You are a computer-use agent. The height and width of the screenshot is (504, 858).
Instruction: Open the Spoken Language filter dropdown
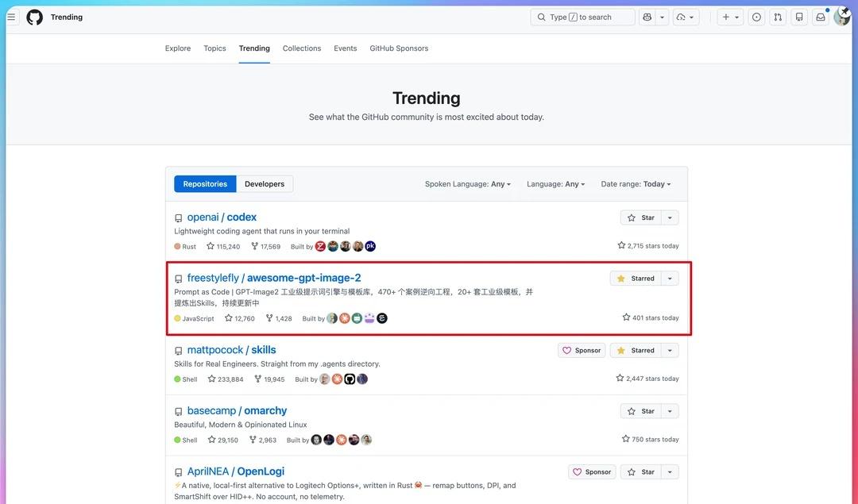click(468, 183)
